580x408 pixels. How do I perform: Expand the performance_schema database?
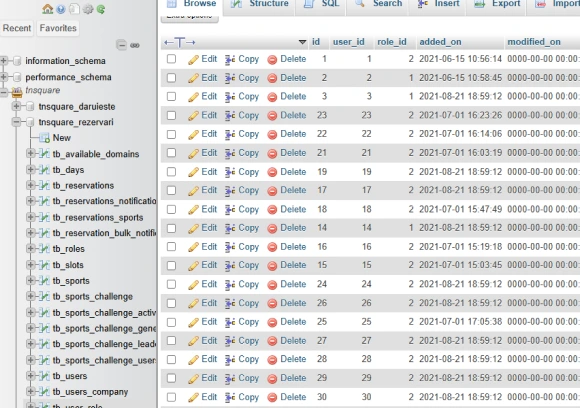4,77
